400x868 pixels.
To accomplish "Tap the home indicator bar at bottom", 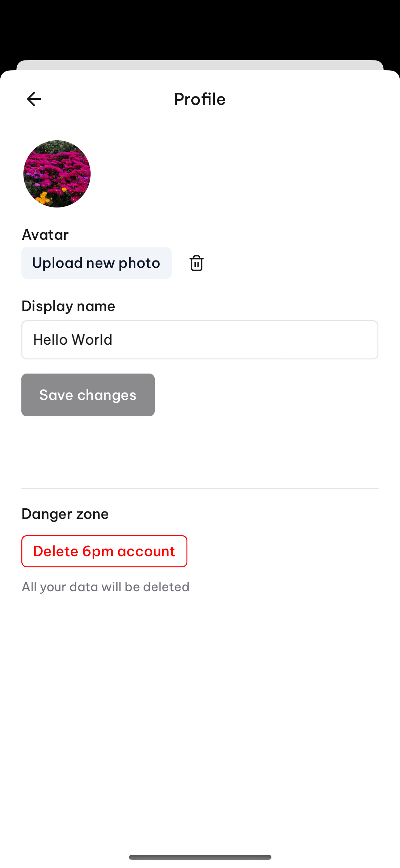I will [x=200, y=857].
